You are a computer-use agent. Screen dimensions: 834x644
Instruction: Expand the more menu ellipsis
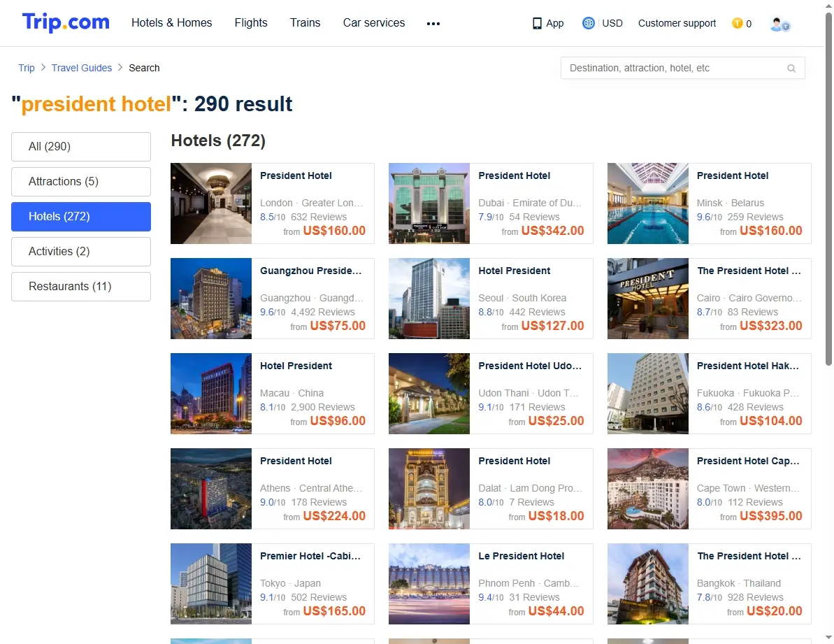[x=433, y=23]
